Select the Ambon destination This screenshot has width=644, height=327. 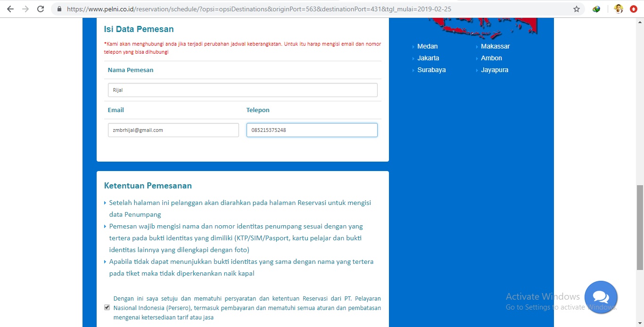point(490,58)
